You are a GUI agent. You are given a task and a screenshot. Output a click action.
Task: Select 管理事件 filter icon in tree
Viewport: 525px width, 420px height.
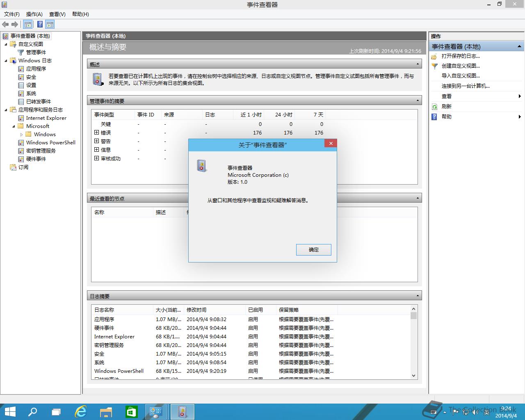pyautogui.click(x=21, y=52)
